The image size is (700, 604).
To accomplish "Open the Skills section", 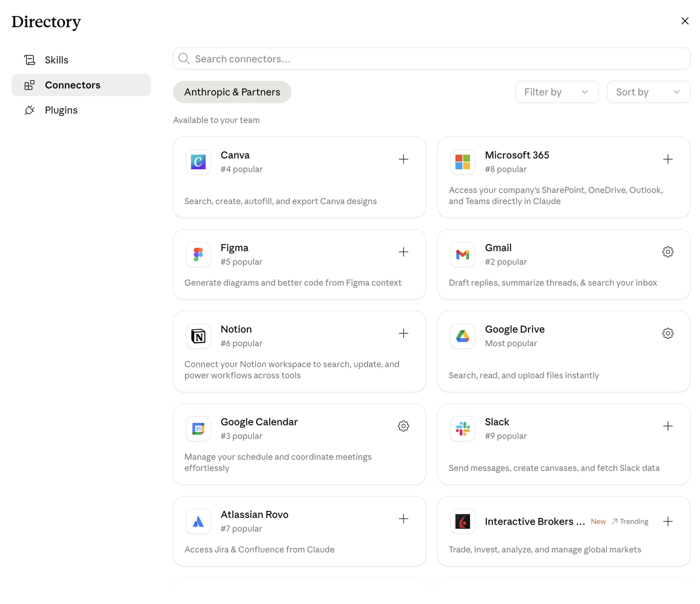I will pyautogui.click(x=81, y=60).
